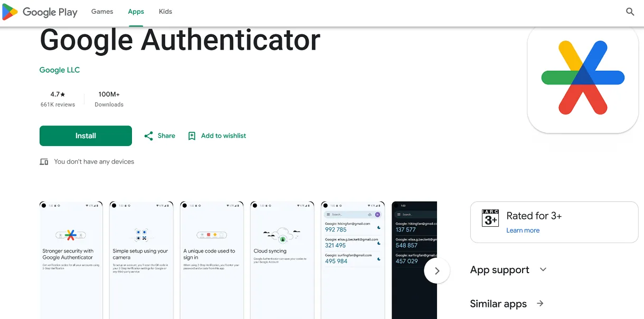Click the next arrow on screenshot carousel
The width and height of the screenshot is (644, 319).
tap(437, 270)
